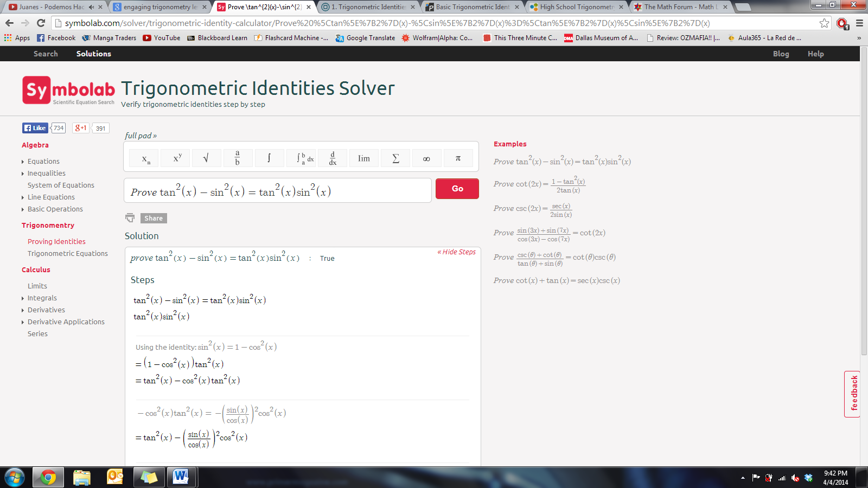The width and height of the screenshot is (868, 488).
Task: Bookmark page with the star icon
Action: pyautogui.click(x=824, y=23)
